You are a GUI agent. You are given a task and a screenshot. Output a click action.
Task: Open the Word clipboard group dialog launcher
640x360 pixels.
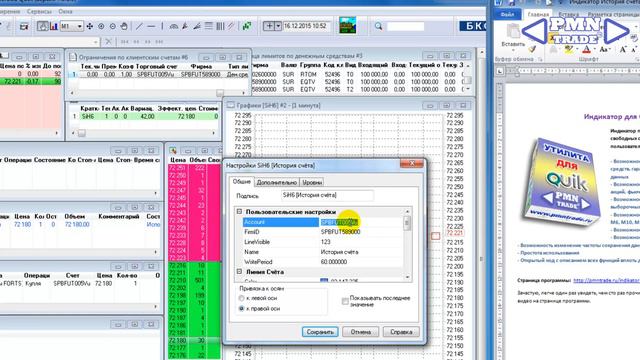tap(540, 60)
